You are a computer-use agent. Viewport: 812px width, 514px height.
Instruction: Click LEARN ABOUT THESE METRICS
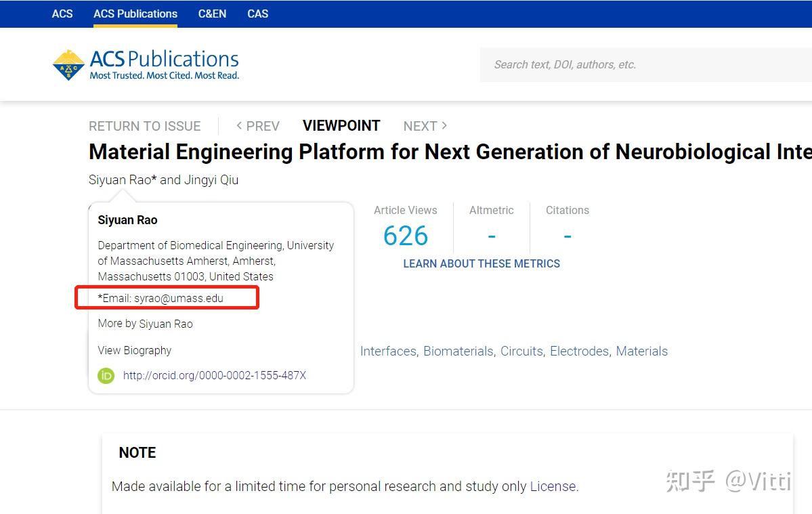[482, 263]
